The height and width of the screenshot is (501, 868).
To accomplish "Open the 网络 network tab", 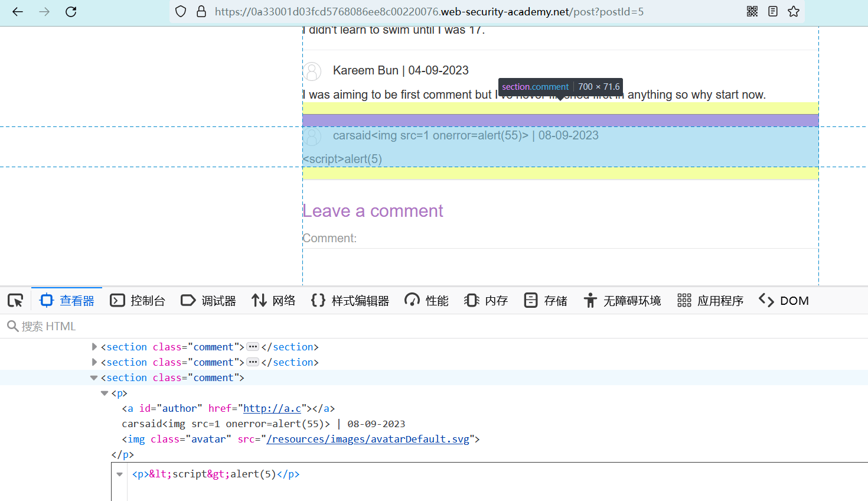I will click(x=273, y=301).
